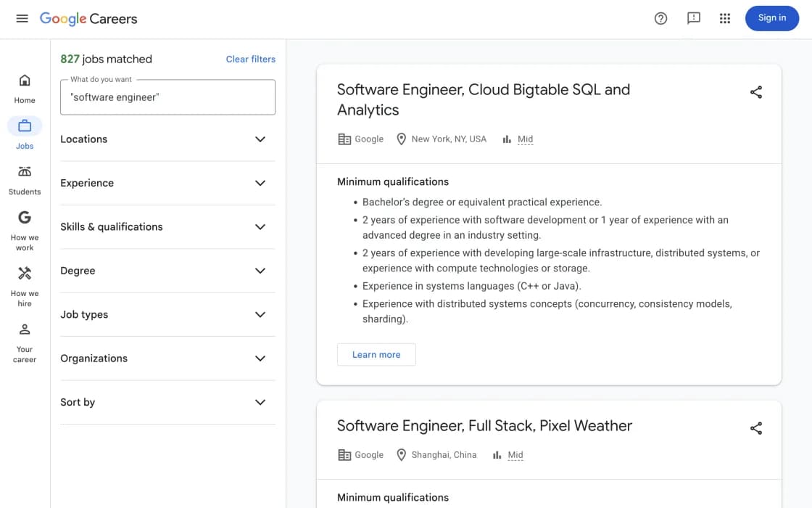Click Shanghai, China location text
Image resolution: width=812 pixels, height=508 pixels.
444,454
